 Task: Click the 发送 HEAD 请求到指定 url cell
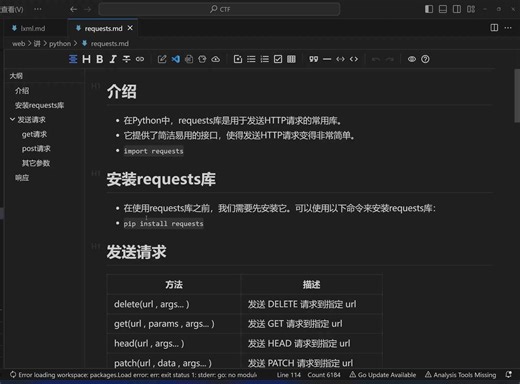(311, 343)
